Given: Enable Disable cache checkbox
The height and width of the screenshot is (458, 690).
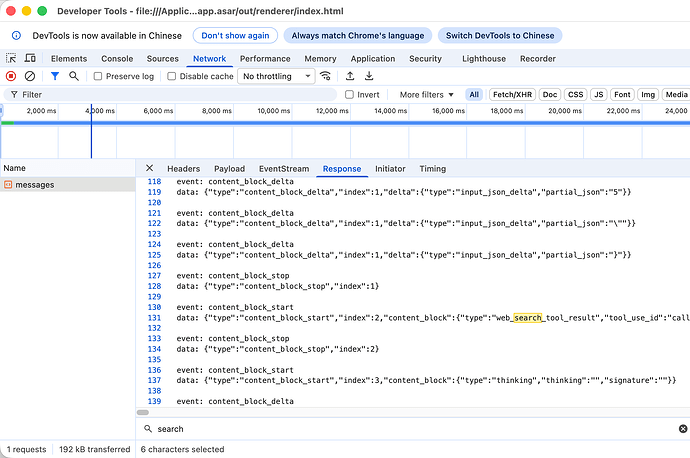Looking at the screenshot, I should (x=172, y=76).
